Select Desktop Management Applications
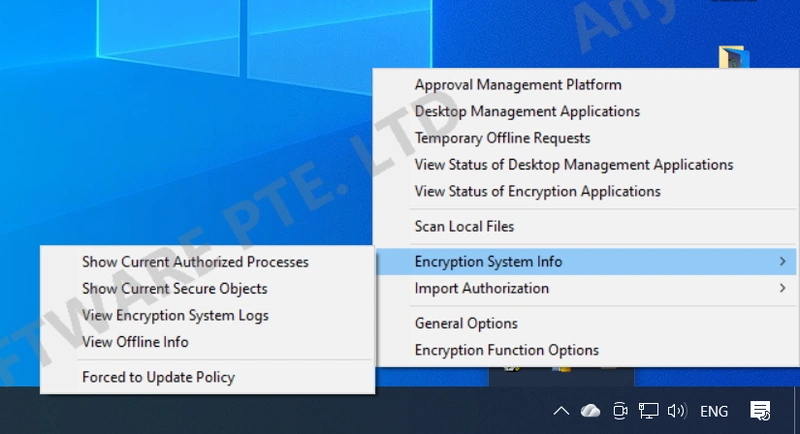The height and width of the screenshot is (434, 800). tap(586, 111)
